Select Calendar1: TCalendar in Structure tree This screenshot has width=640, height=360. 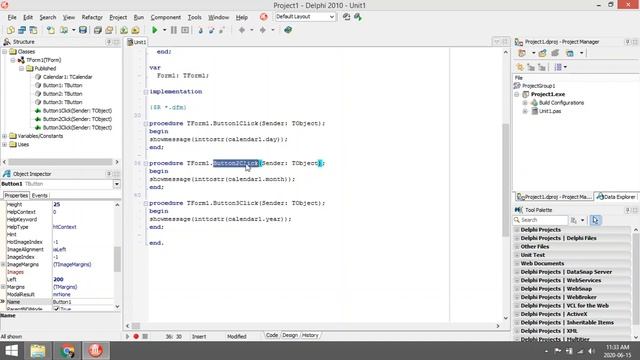point(67,77)
